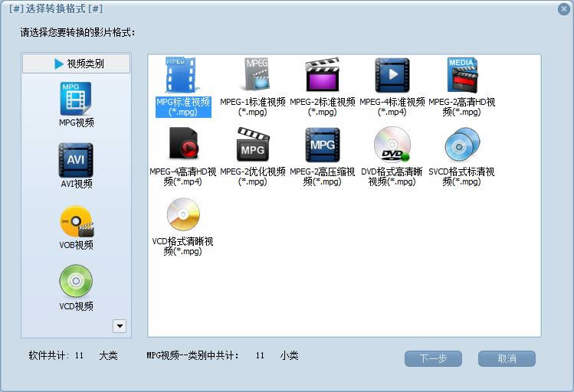Select MPEG-2标准视频 clapperboard icon
The image size is (574, 392).
[x=323, y=74]
